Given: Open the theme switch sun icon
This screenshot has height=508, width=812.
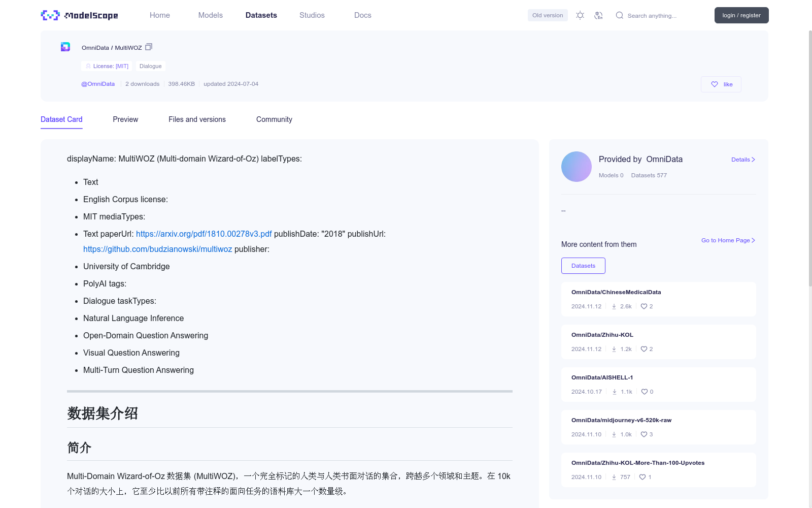Looking at the screenshot, I should (x=580, y=15).
